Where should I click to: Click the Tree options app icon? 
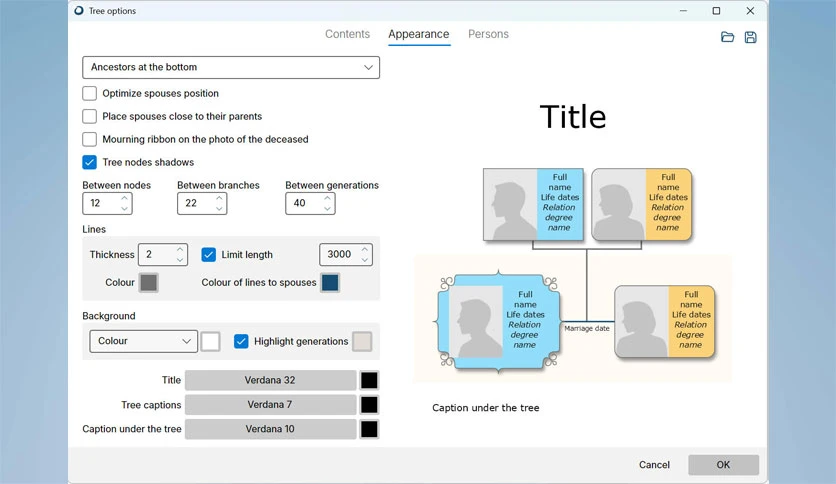(x=79, y=11)
